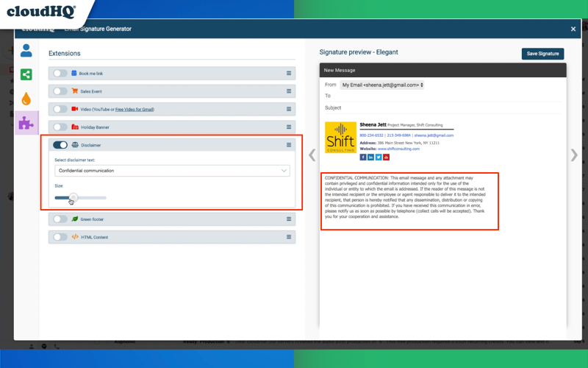Click the Signature preview - Elegant title
The image size is (588, 368).
[x=359, y=52]
